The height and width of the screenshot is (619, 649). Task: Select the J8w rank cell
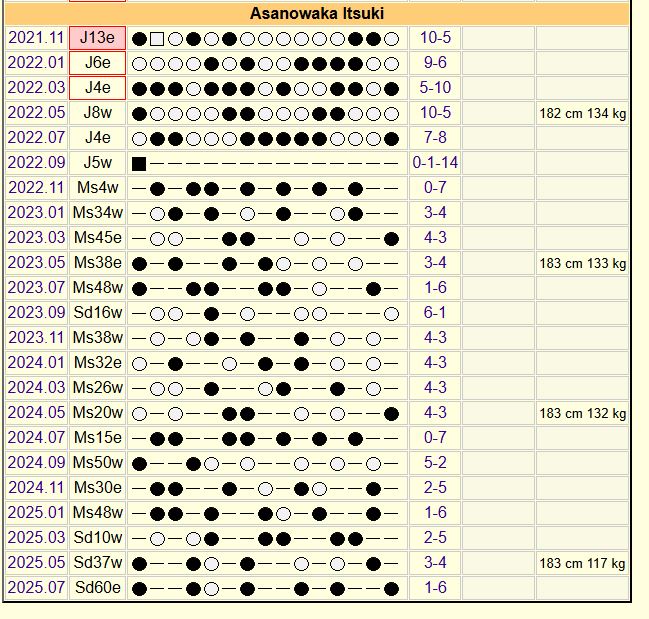97,113
